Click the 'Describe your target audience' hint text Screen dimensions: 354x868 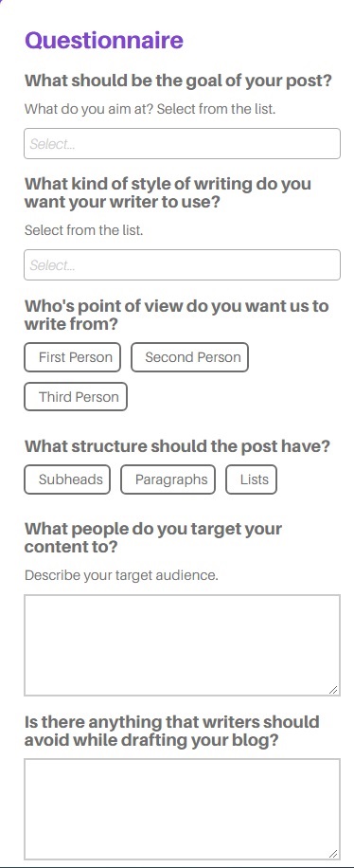click(x=121, y=575)
